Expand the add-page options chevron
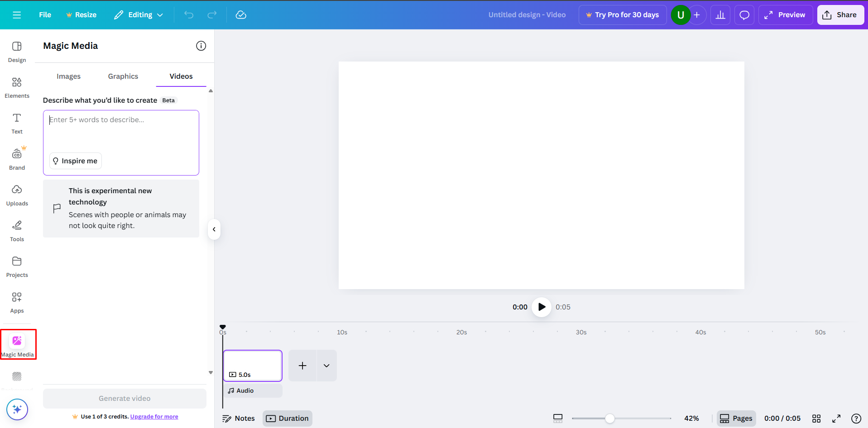Screen dimensions: 868x428 pyautogui.click(x=326, y=365)
